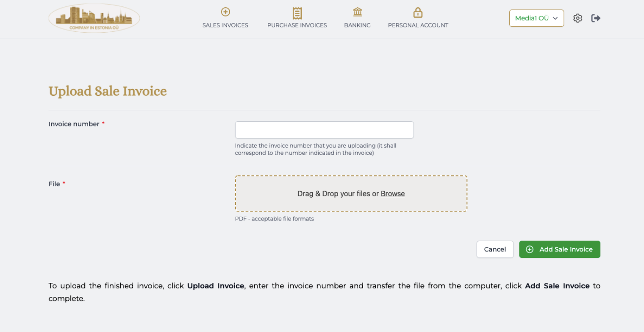Click the Company in Estonia OÜ logo
This screenshot has height=332, width=644.
click(94, 18)
